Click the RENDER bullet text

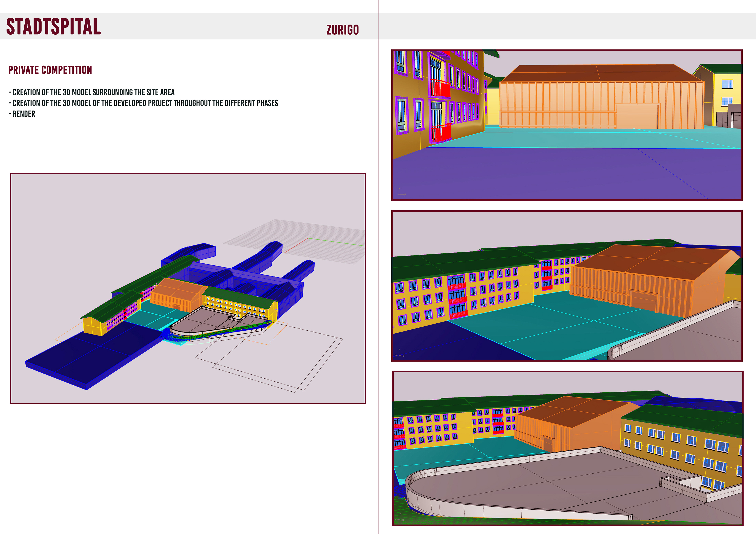(23, 114)
